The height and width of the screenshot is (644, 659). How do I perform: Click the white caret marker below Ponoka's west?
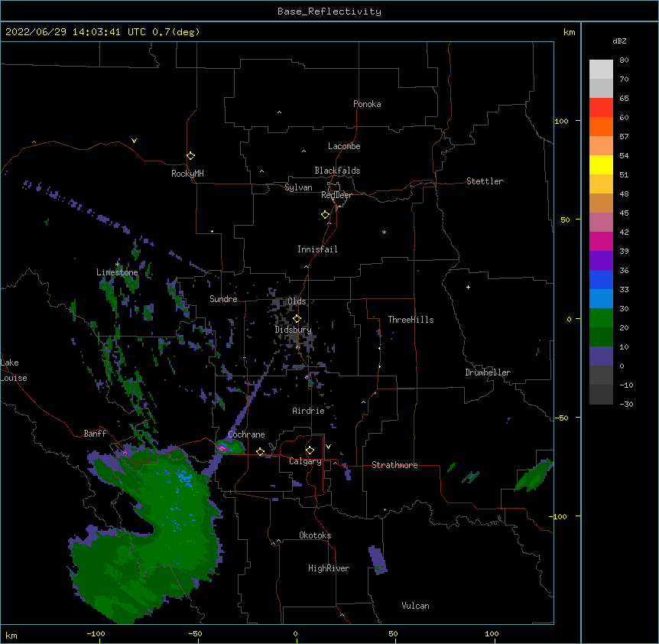pyautogui.click(x=279, y=112)
